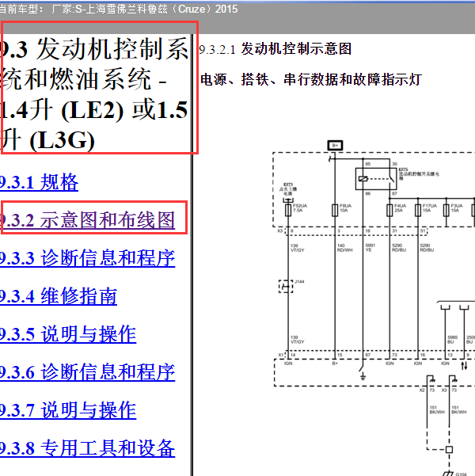This screenshot has width=475, height=476.
Task: Open the 9.3.6 诊断信息和程序 link
Action: 87,372
